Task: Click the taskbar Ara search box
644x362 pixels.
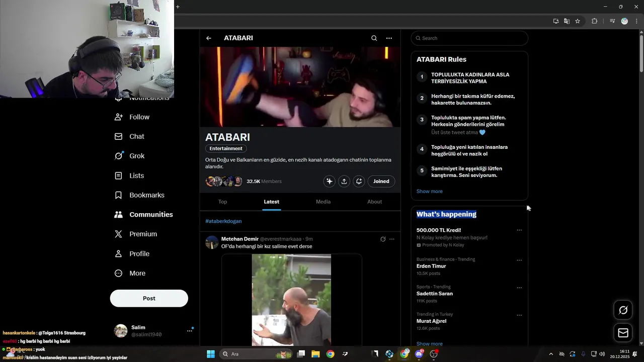Action: click(257, 354)
